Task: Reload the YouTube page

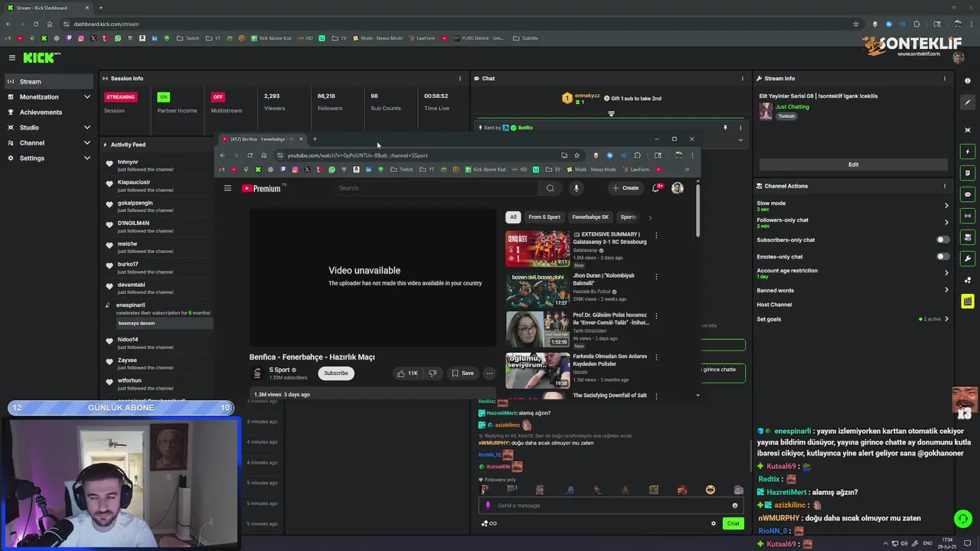Action: 250,155
